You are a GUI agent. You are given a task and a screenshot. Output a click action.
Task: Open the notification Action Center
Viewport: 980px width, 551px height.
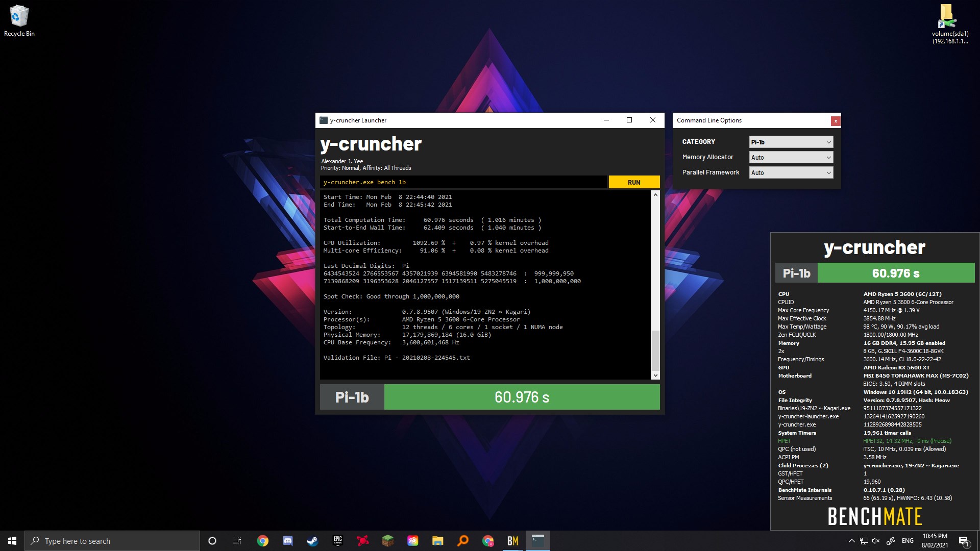[964, 541]
